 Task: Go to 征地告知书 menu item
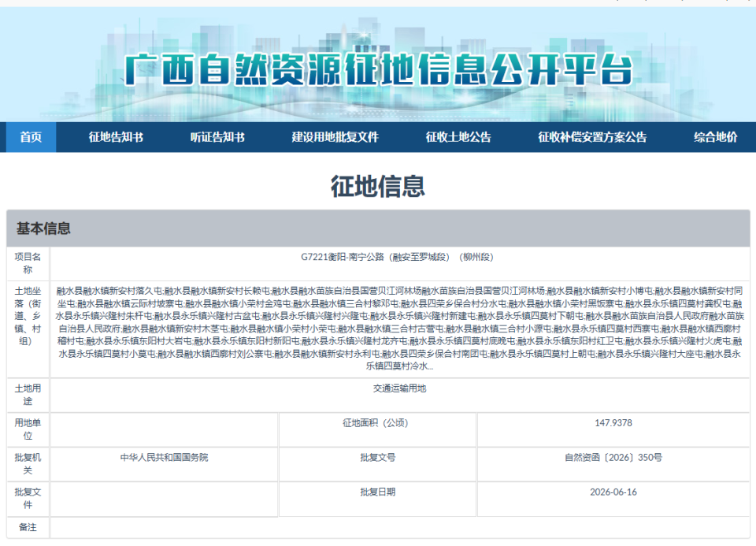click(x=116, y=137)
